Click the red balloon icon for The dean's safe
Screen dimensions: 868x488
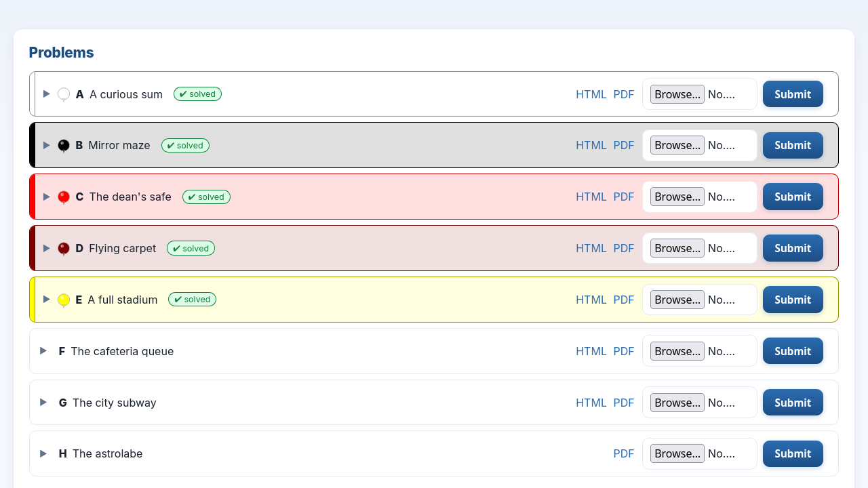point(64,197)
